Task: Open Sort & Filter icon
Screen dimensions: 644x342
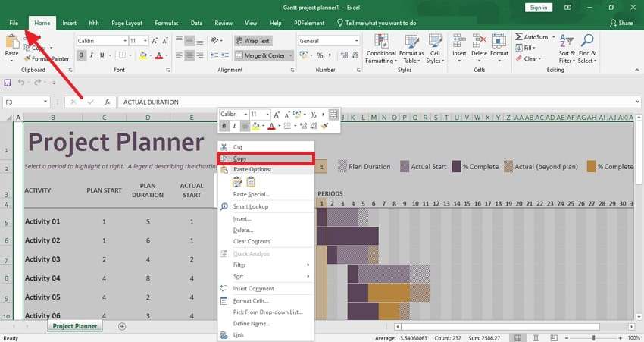Action: click(567, 41)
